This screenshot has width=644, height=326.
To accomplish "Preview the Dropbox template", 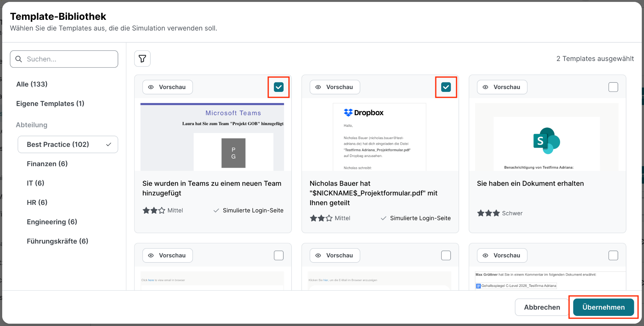I will (x=335, y=87).
